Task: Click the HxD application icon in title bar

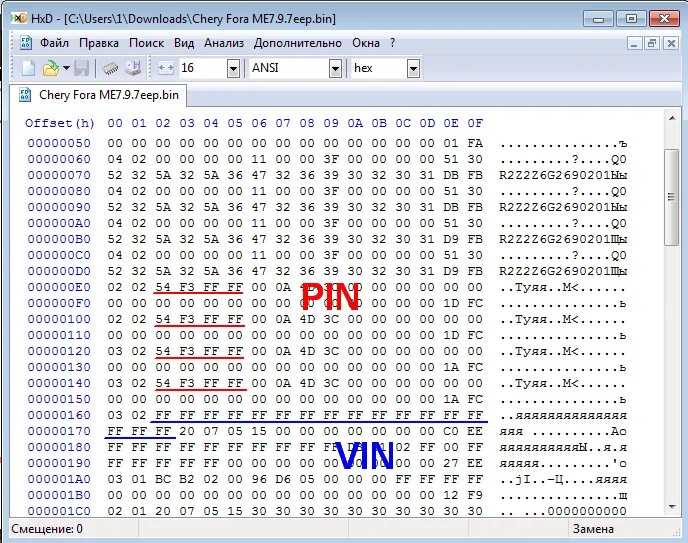Action: coord(19,18)
